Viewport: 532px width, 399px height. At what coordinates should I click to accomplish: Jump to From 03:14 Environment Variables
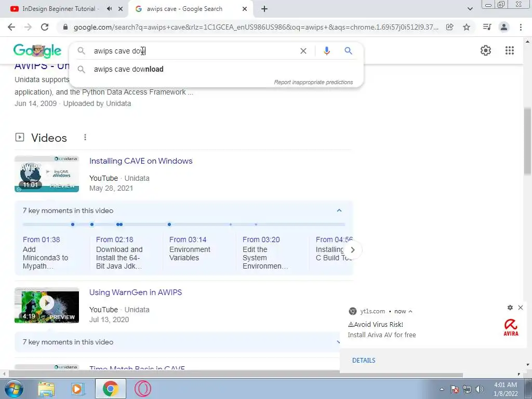(190, 249)
